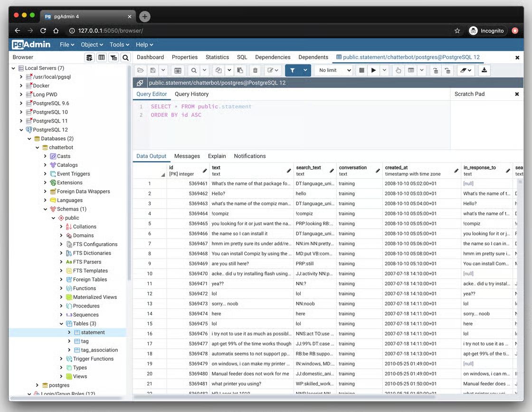532x412 pixels.
Task: Select the statement table in tree
Action: coord(93,333)
